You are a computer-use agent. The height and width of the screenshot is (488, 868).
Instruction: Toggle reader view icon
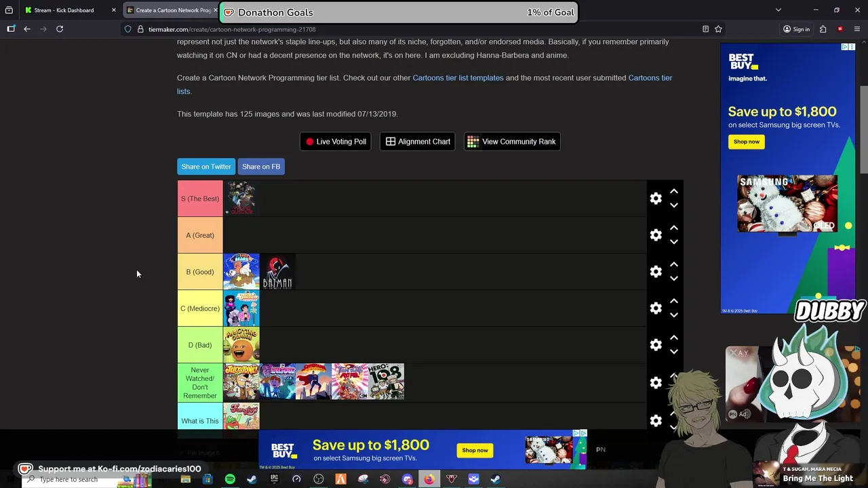(705, 29)
